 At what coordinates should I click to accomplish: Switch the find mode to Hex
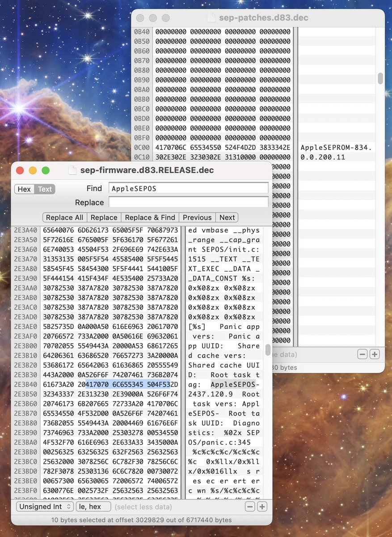tap(24, 189)
